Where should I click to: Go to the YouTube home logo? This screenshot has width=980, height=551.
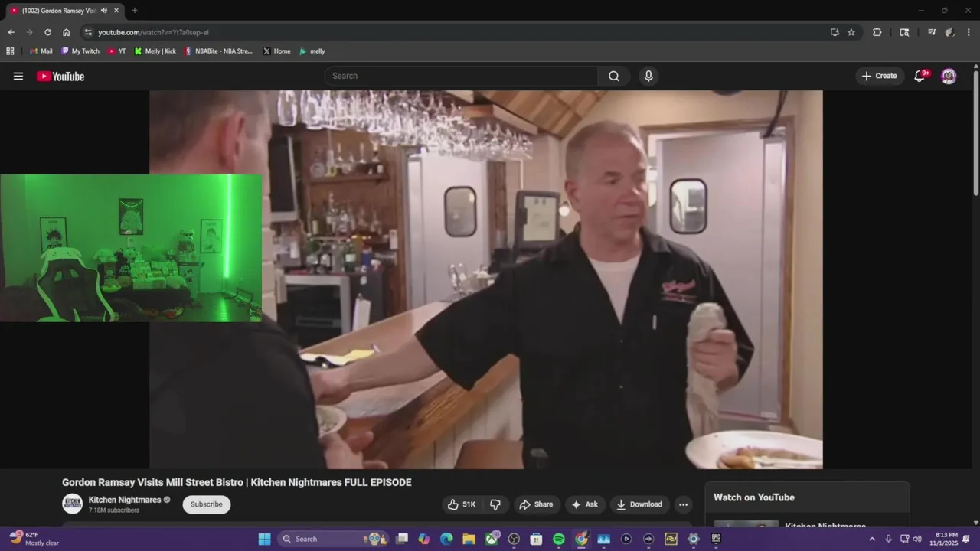click(x=60, y=76)
